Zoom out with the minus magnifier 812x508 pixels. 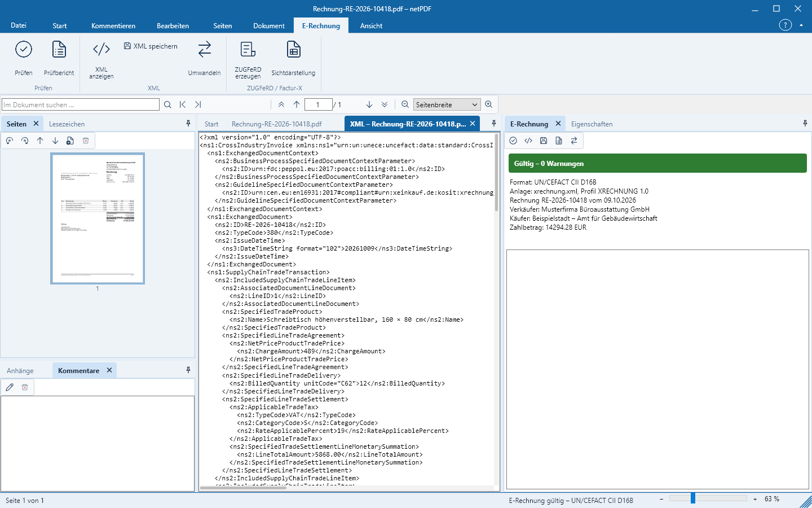tap(405, 104)
